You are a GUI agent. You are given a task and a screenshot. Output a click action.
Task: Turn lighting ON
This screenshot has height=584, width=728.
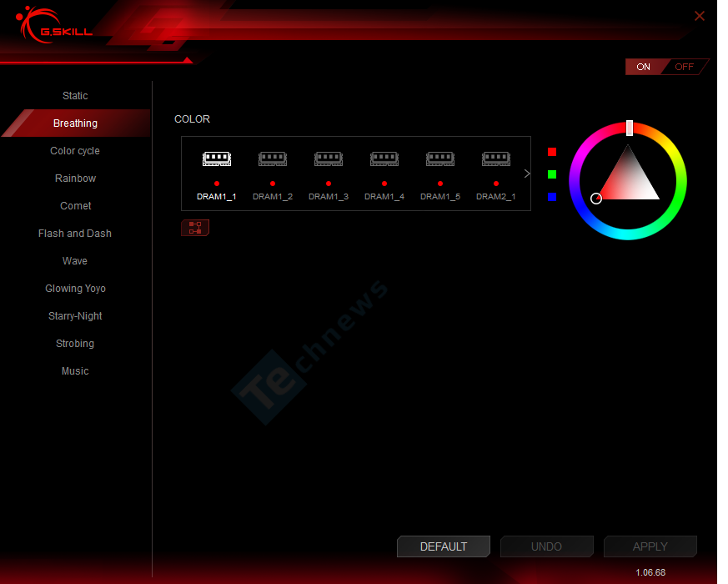[x=644, y=67]
